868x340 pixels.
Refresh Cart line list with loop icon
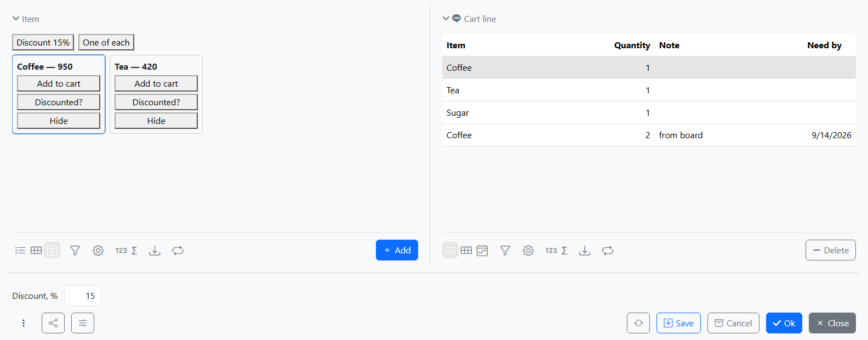pos(608,251)
